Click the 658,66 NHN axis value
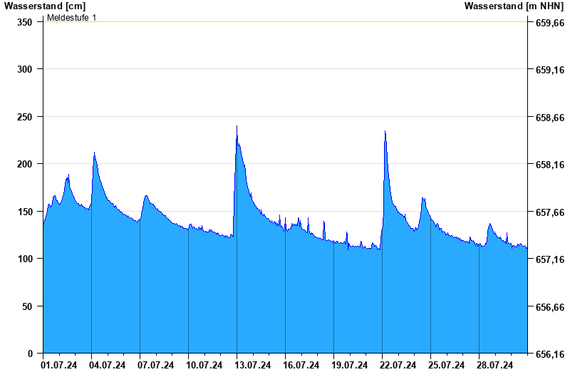This screenshot has height=392, width=570. coord(550,118)
